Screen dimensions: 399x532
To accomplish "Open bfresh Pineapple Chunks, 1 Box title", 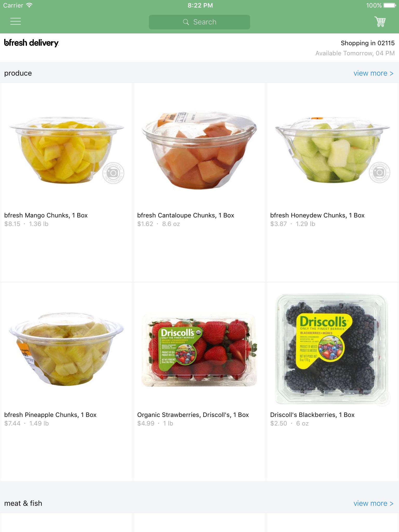I will coord(50,415).
